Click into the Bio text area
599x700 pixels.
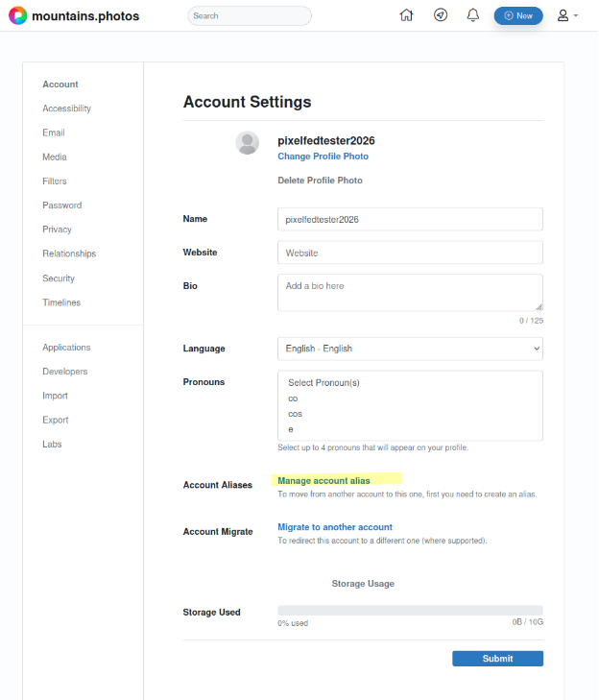coord(410,292)
